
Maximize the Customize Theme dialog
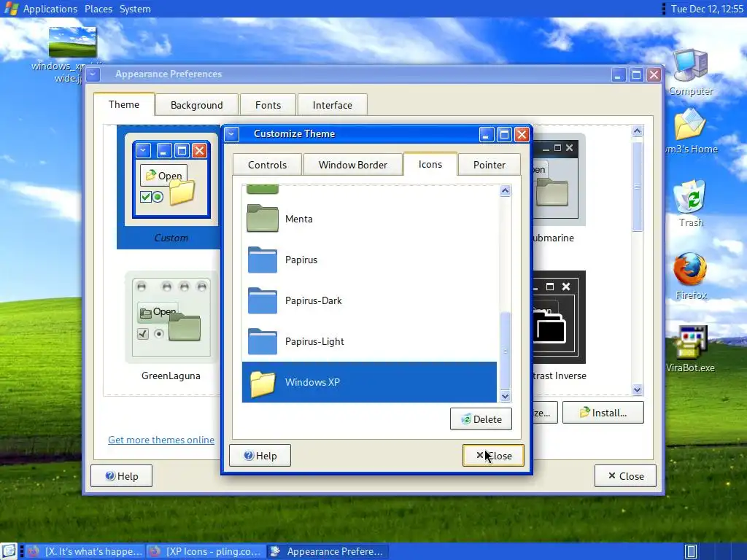click(x=504, y=135)
